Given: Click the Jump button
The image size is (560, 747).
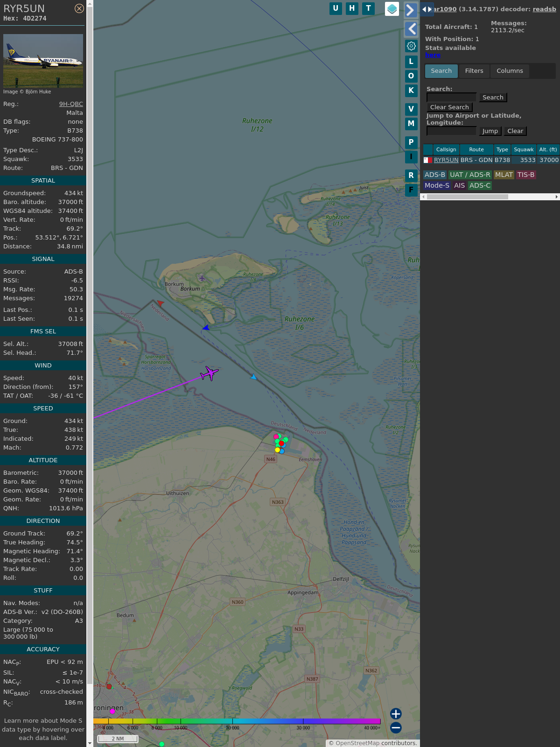Looking at the screenshot, I should click(x=490, y=131).
